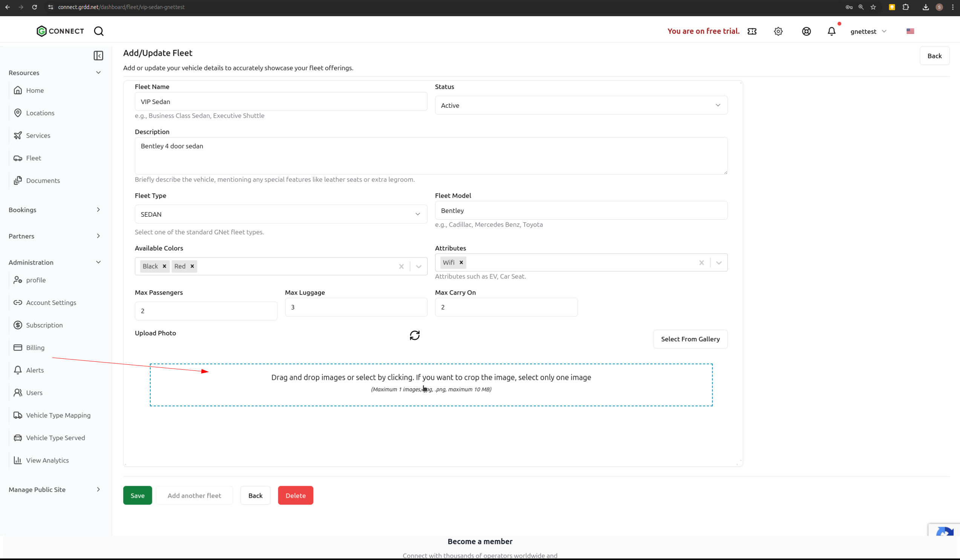The image size is (960, 560).
Task: Click the green Save button
Action: [x=138, y=495]
